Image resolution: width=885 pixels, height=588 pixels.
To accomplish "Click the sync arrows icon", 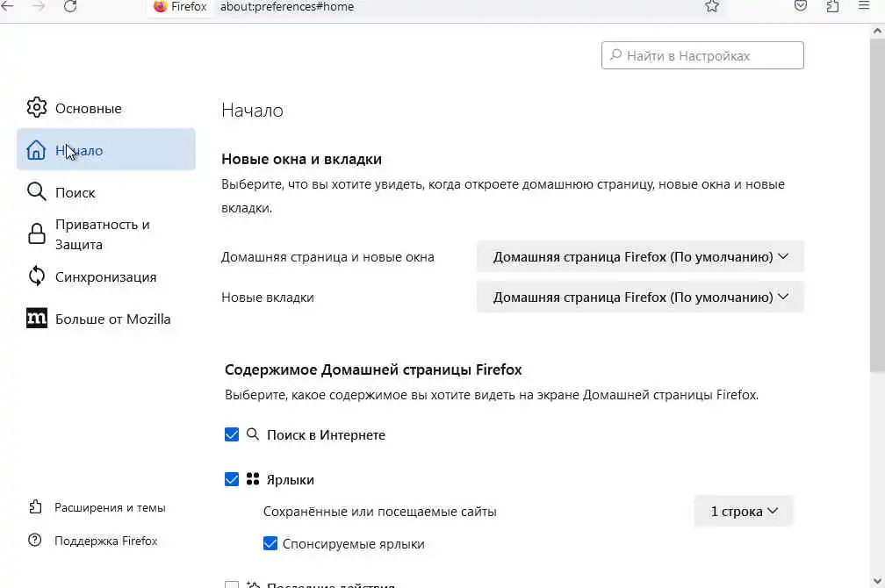I will [x=37, y=276].
